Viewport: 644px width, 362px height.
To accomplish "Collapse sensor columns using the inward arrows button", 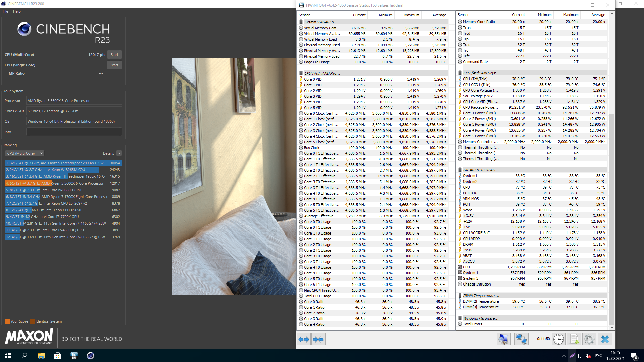I will tap(318, 339).
